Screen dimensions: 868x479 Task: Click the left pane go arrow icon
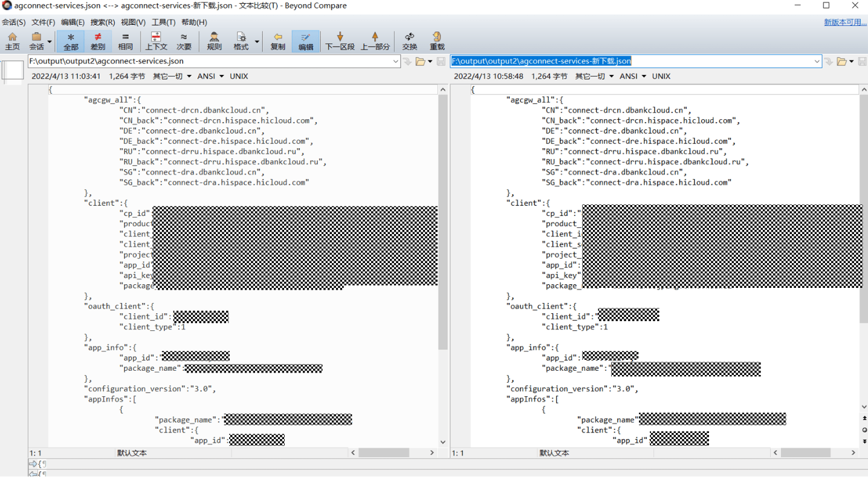click(407, 61)
